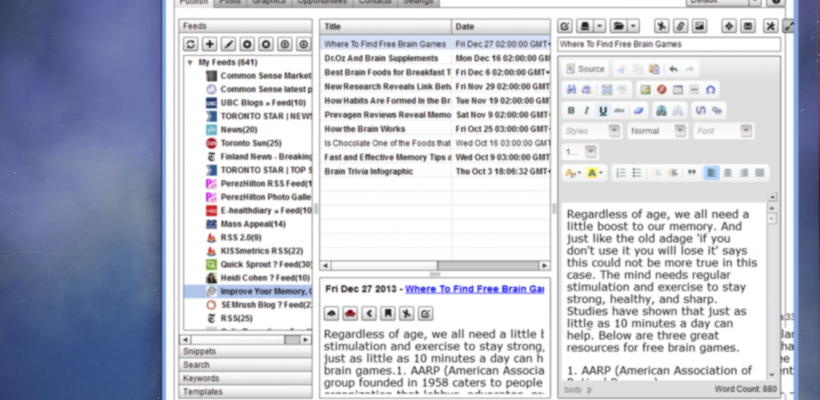Align text right

[x=744, y=173]
